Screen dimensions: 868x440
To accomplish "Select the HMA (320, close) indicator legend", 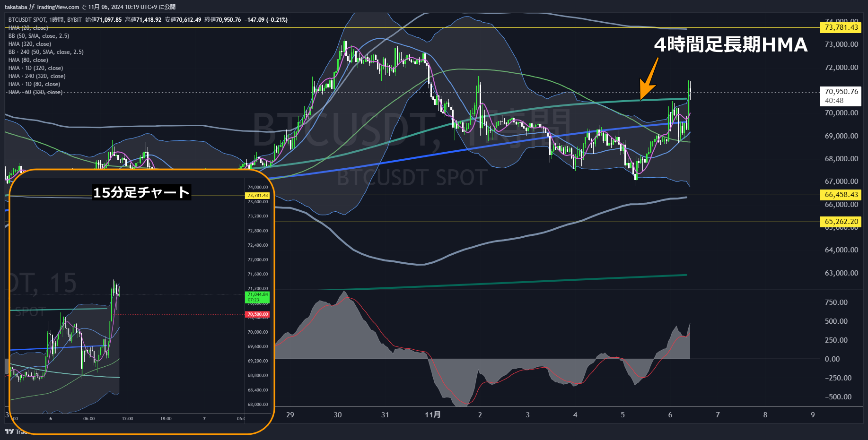I will click(29, 44).
